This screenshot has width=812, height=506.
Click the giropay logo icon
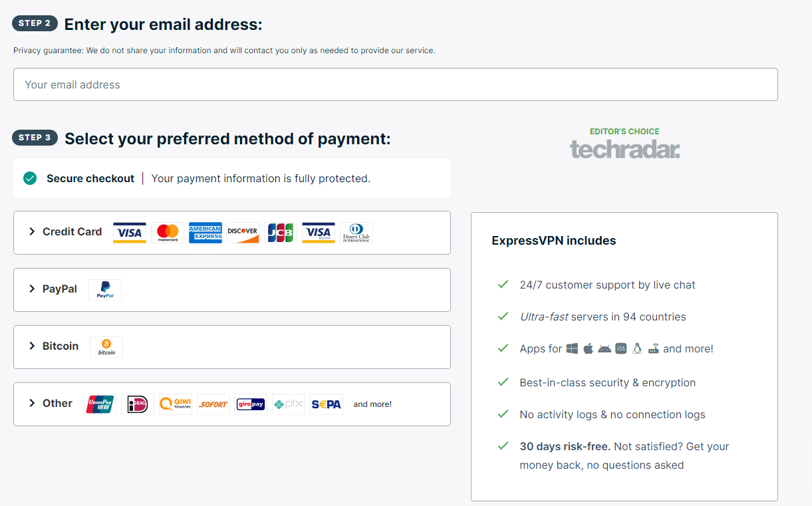pos(251,404)
